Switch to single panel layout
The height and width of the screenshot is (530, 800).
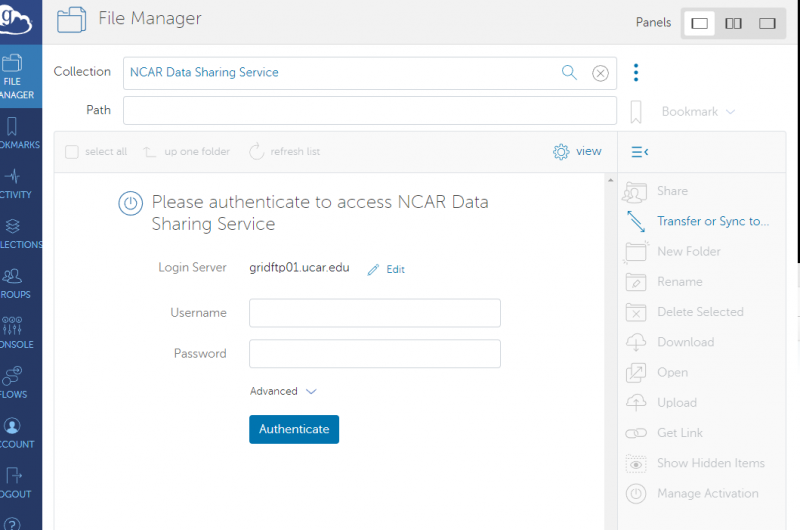[x=700, y=23]
